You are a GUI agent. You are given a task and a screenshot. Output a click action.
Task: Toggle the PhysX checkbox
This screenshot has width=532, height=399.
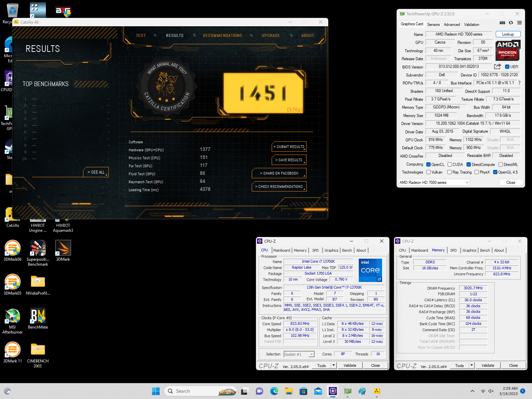[x=476, y=172]
